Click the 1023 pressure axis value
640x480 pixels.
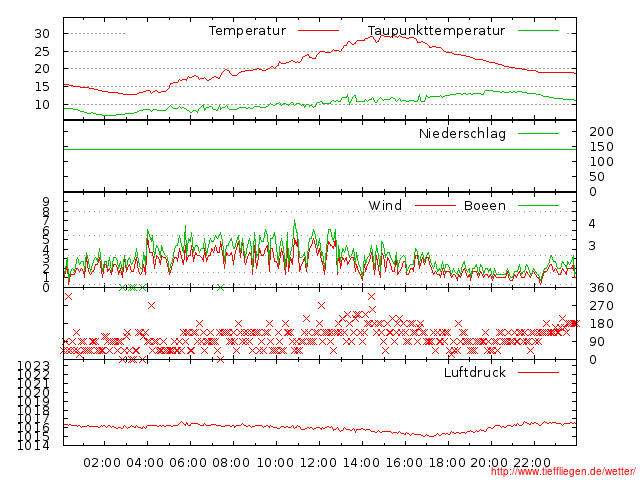(x=33, y=366)
